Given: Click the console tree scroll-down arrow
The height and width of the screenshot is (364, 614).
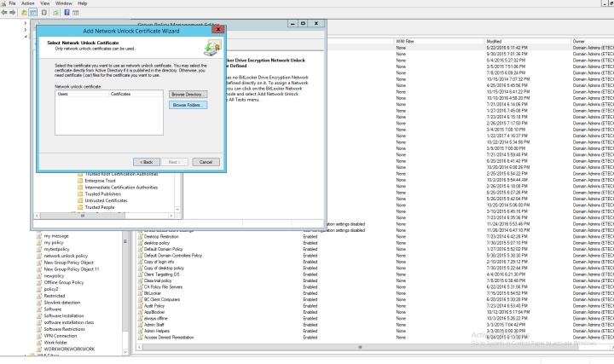Looking at the screenshot, I should 125,352.
